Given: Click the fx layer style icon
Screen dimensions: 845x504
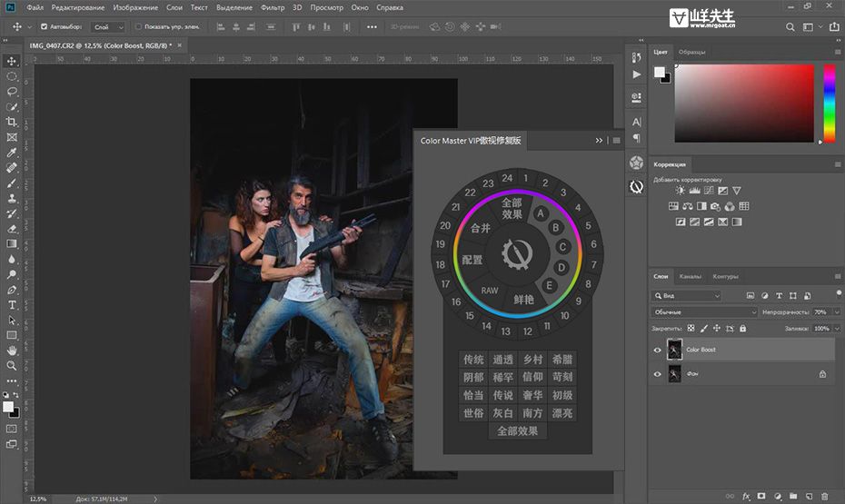Looking at the screenshot, I should tap(746, 496).
